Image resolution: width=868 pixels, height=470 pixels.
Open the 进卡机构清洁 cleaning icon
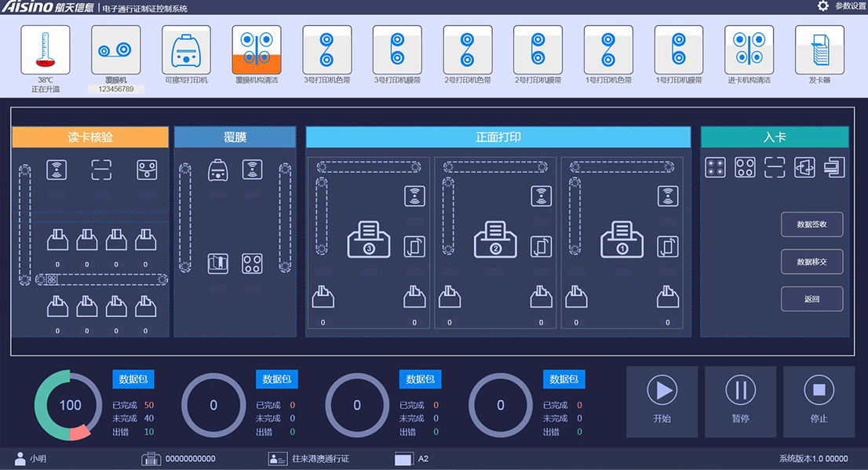[749, 50]
